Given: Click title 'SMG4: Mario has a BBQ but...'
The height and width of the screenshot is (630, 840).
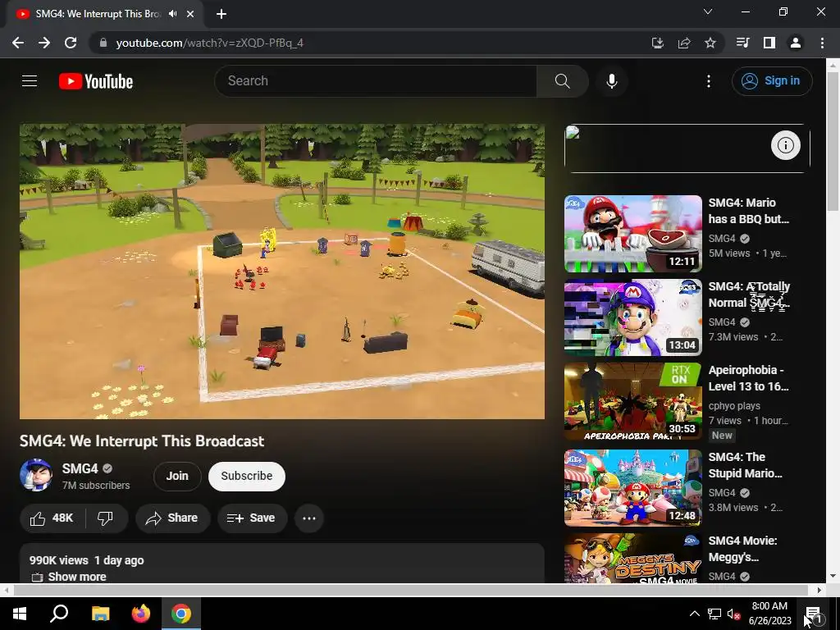Looking at the screenshot, I should 748,211.
